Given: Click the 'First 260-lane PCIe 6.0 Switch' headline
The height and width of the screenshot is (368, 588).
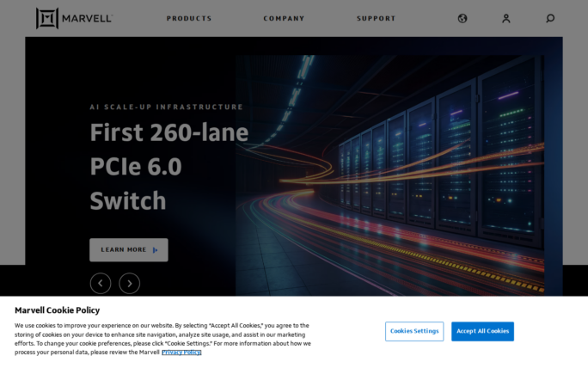Looking at the screenshot, I should (x=168, y=167).
